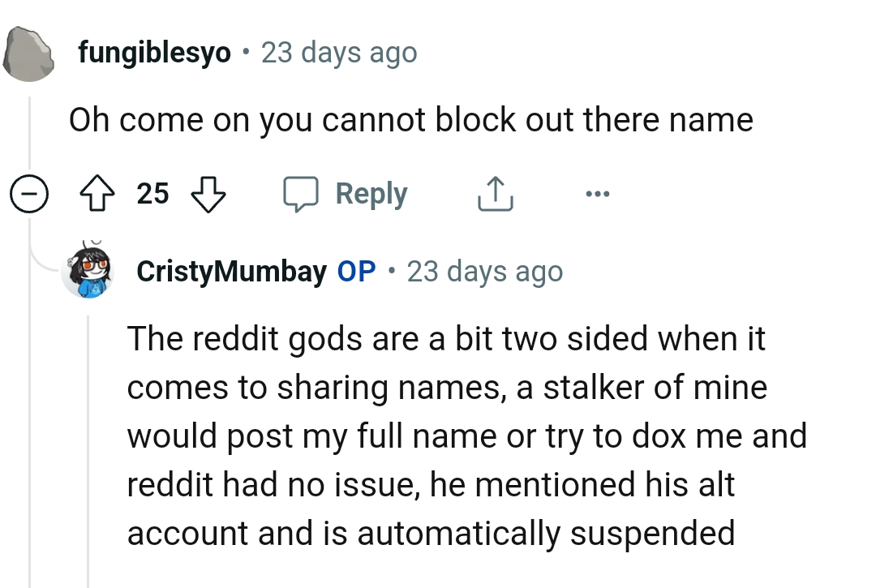
Task: Click the speech bubble reply icon
Action: coord(301,195)
